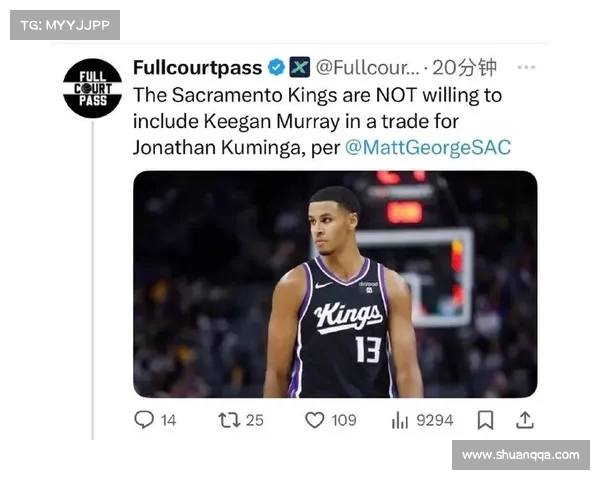Click the blue verified checkmark badge
Screen dimensions: 600x480
[275, 68]
